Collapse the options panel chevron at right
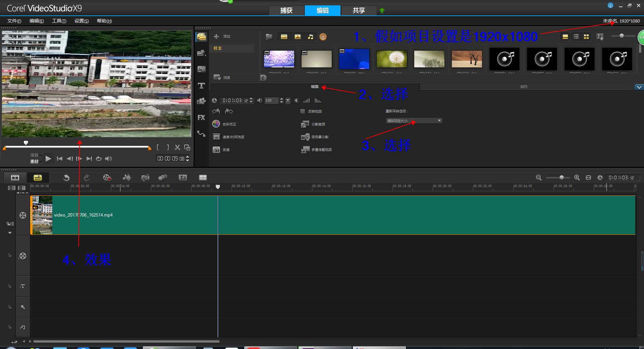The width and height of the screenshot is (644, 349). coord(639,87)
